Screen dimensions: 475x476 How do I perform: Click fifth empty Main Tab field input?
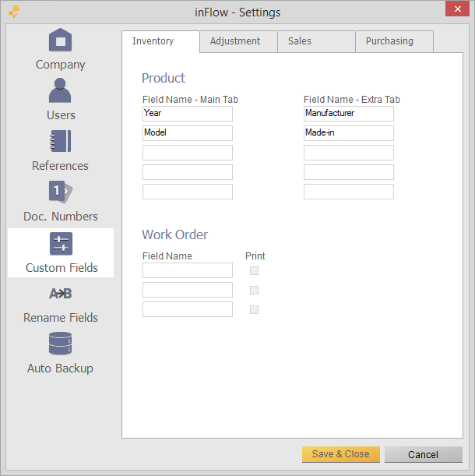click(188, 192)
